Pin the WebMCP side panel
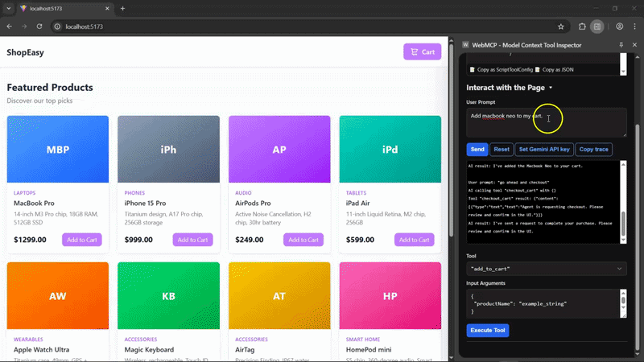 [621, 45]
